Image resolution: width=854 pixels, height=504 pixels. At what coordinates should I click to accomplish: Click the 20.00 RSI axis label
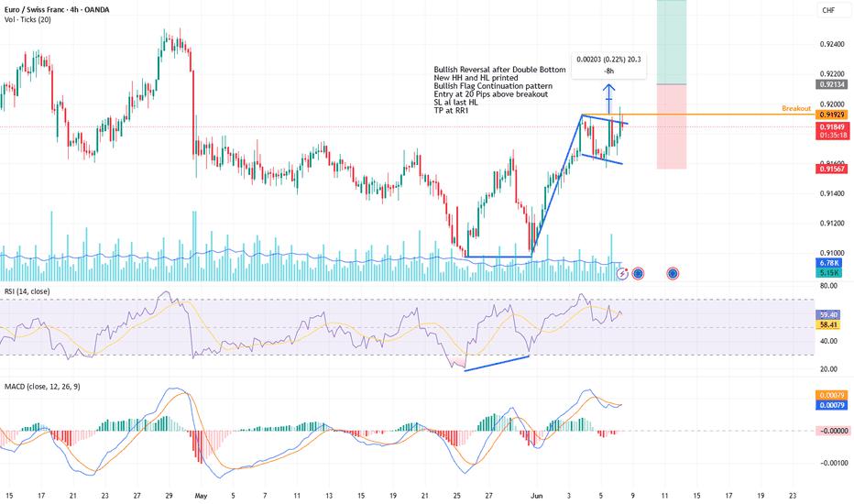tap(828, 369)
